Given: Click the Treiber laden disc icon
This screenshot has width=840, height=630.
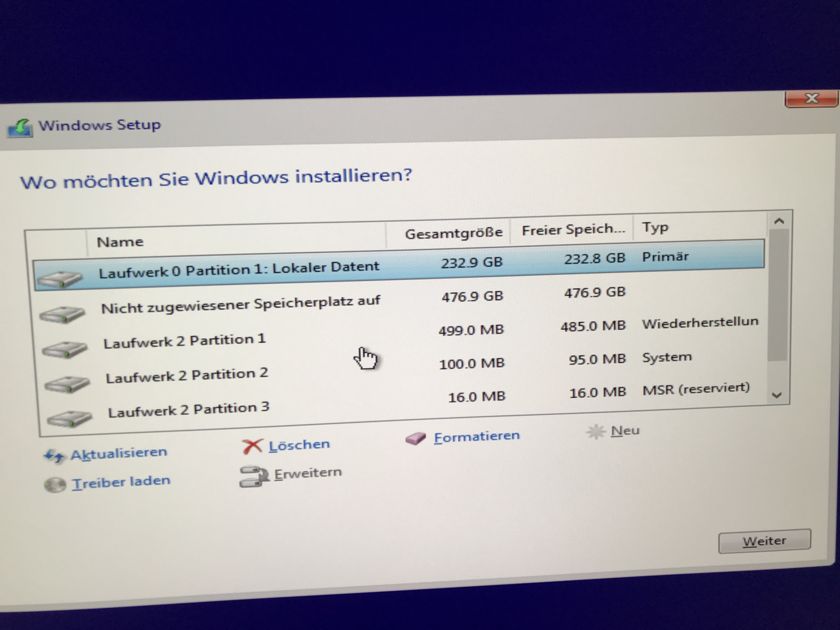Looking at the screenshot, I should point(55,485).
